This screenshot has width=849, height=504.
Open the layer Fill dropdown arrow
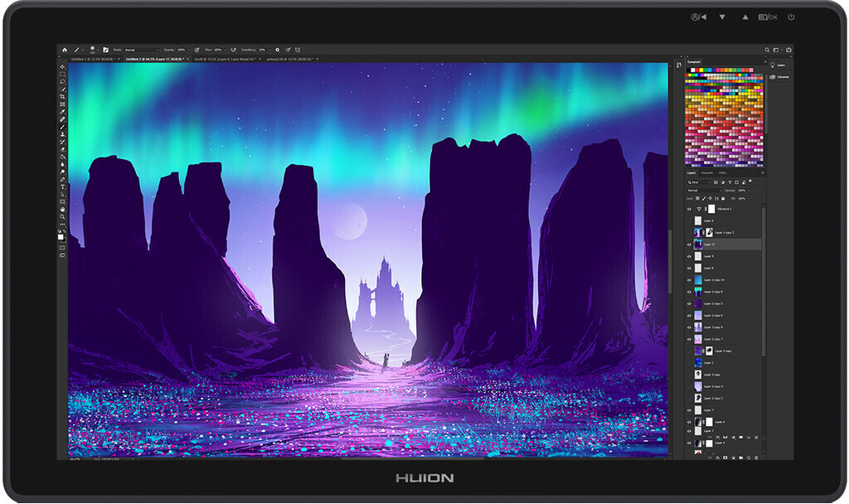click(749, 198)
